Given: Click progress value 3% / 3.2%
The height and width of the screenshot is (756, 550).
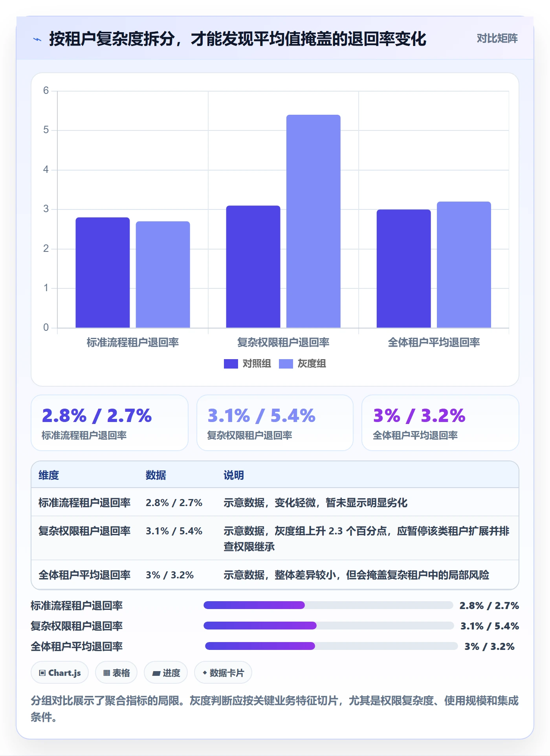Looking at the screenshot, I should pos(489,646).
